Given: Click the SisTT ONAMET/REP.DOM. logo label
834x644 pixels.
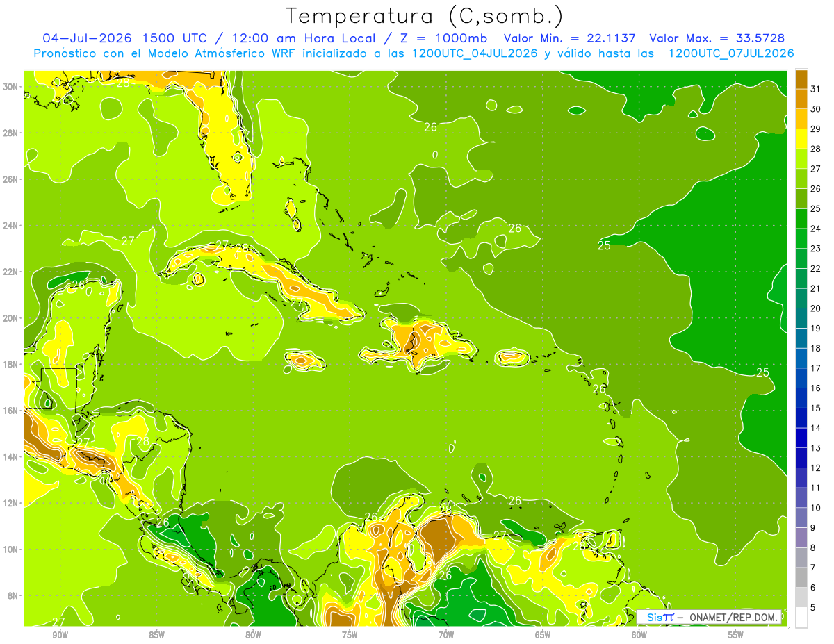Looking at the screenshot, I should (x=710, y=617).
